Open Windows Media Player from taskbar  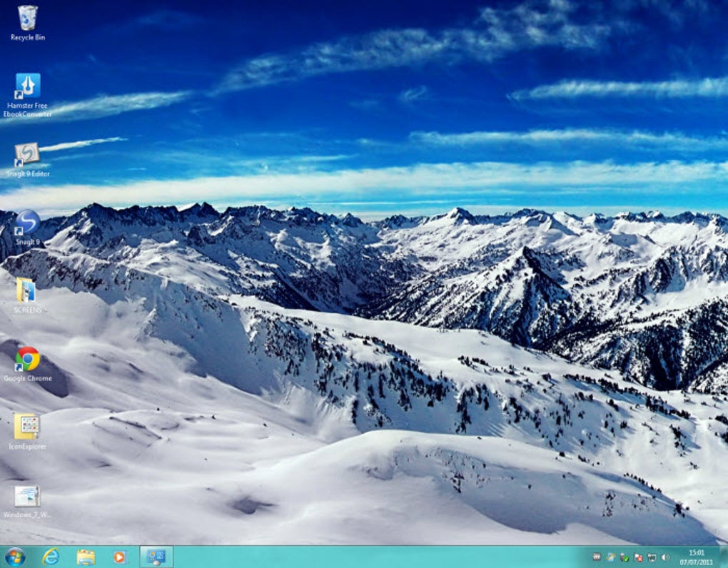point(119,557)
